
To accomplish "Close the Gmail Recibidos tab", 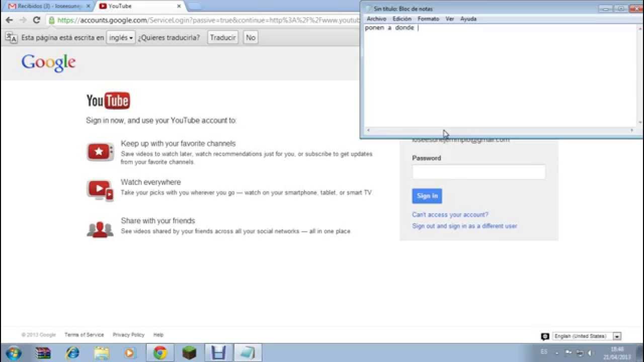I will pyautogui.click(x=88, y=6).
